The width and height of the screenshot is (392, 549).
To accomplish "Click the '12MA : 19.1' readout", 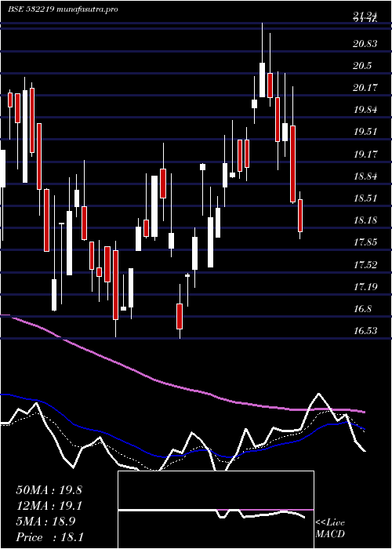I will point(49,506).
